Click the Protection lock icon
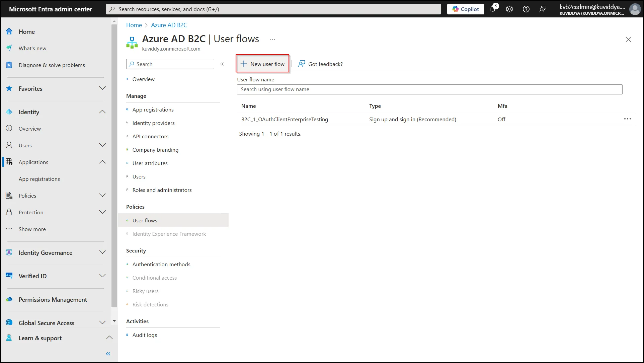This screenshot has height=363, width=644. tap(9, 212)
